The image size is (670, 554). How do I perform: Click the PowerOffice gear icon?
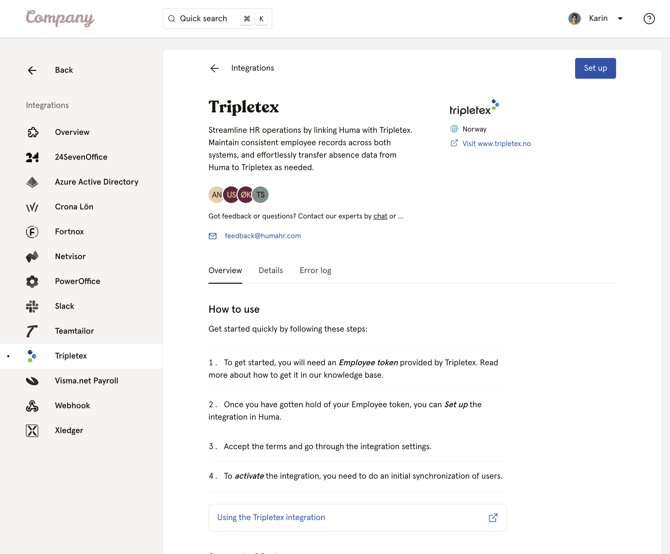pyautogui.click(x=32, y=281)
